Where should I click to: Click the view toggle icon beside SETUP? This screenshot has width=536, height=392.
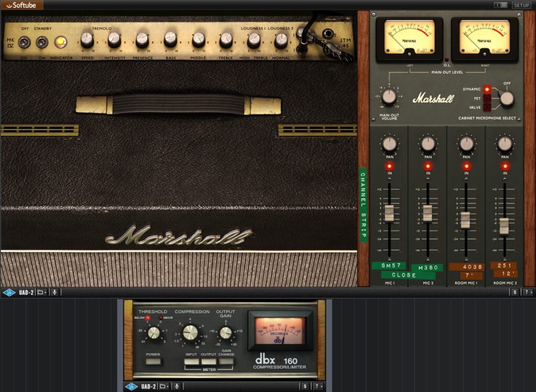(x=501, y=5)
